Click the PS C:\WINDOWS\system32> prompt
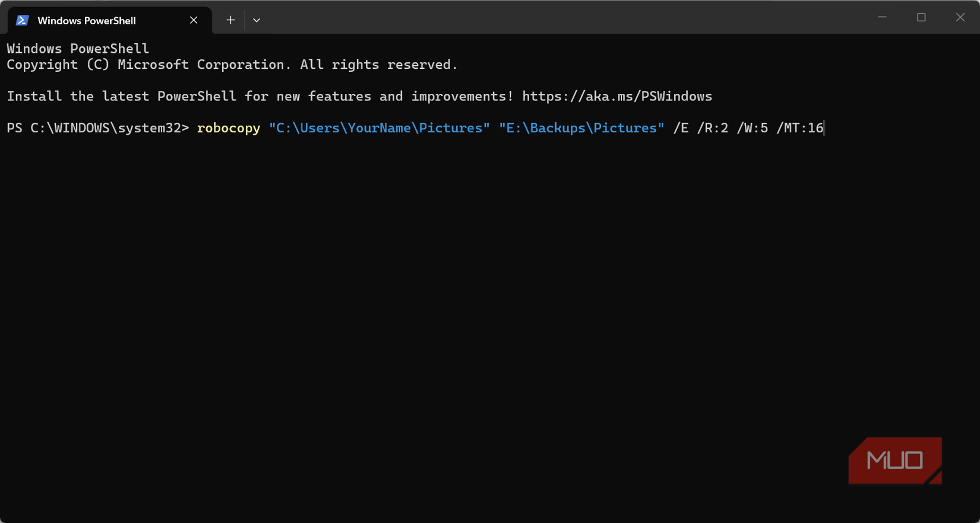 click(98, 128)
